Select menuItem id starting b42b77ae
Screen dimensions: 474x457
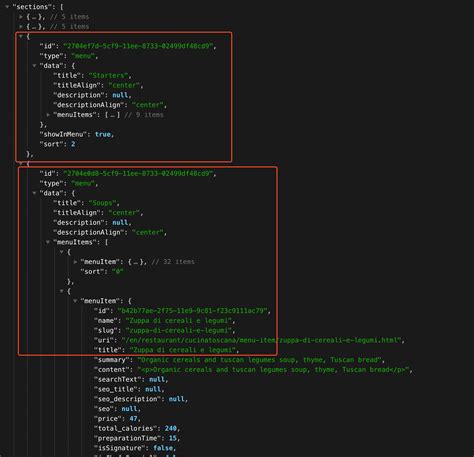click(x=193, y=311)
